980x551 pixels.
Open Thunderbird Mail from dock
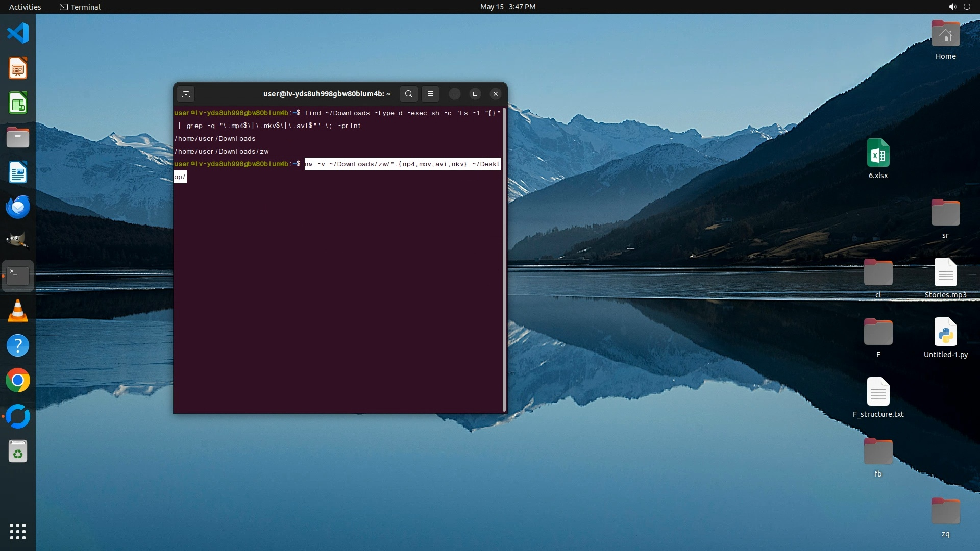pyautogui.click(x=18, y=207)
